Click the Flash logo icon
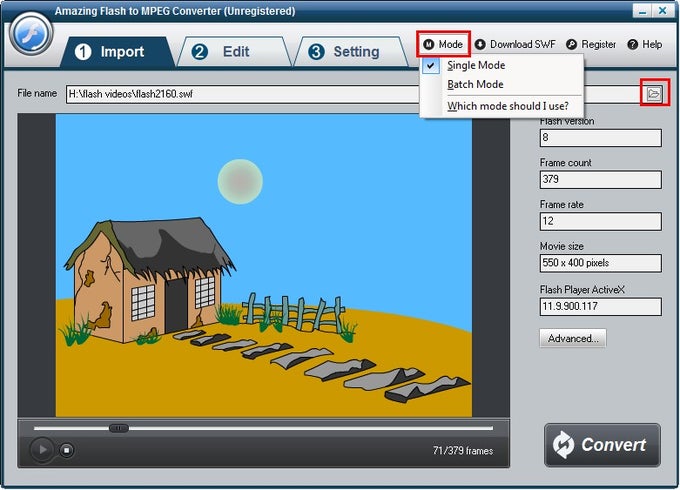 (x=31, y=34)
